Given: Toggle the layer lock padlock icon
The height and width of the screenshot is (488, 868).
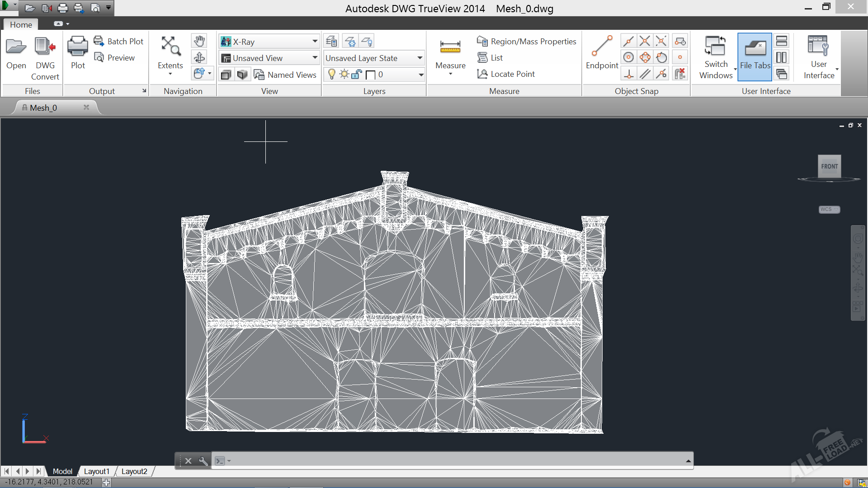Looking at the screenshot, I should tap(357, 75).
